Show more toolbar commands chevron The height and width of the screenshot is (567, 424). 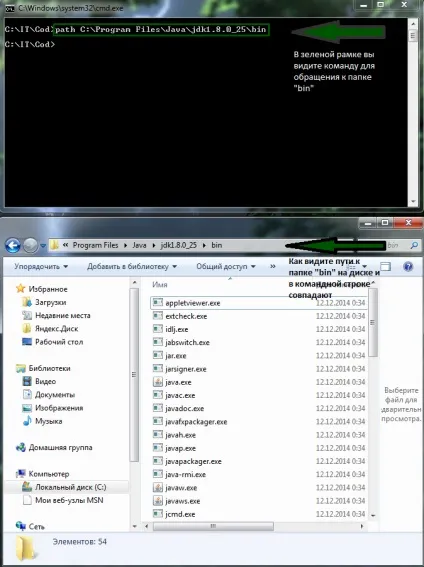pyautogui.click(x=273, y=266)
